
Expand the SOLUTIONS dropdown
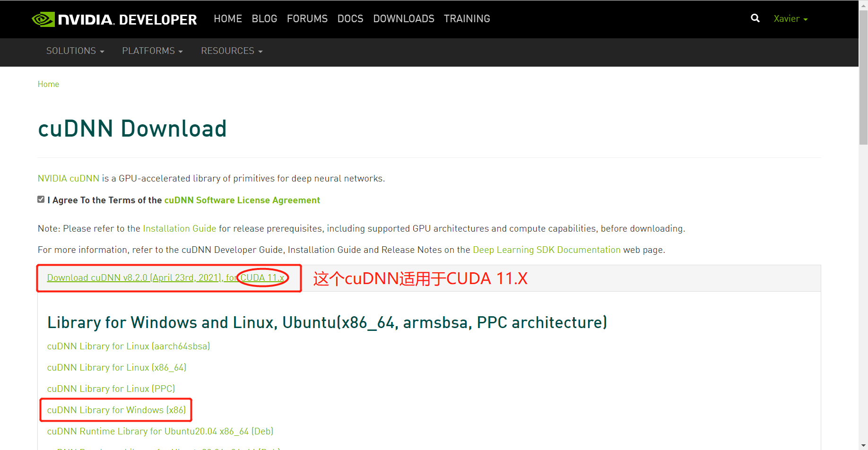click(x=75, y=51)
